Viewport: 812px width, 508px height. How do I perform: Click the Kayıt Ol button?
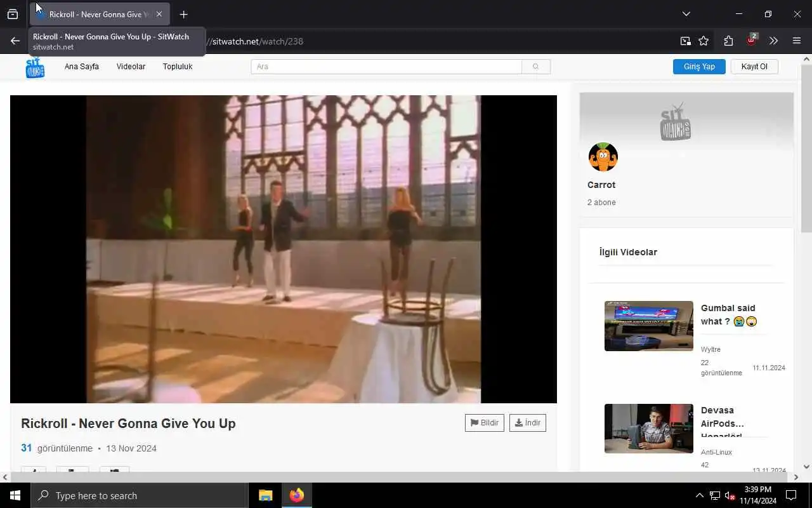click(x=754, y=67)
